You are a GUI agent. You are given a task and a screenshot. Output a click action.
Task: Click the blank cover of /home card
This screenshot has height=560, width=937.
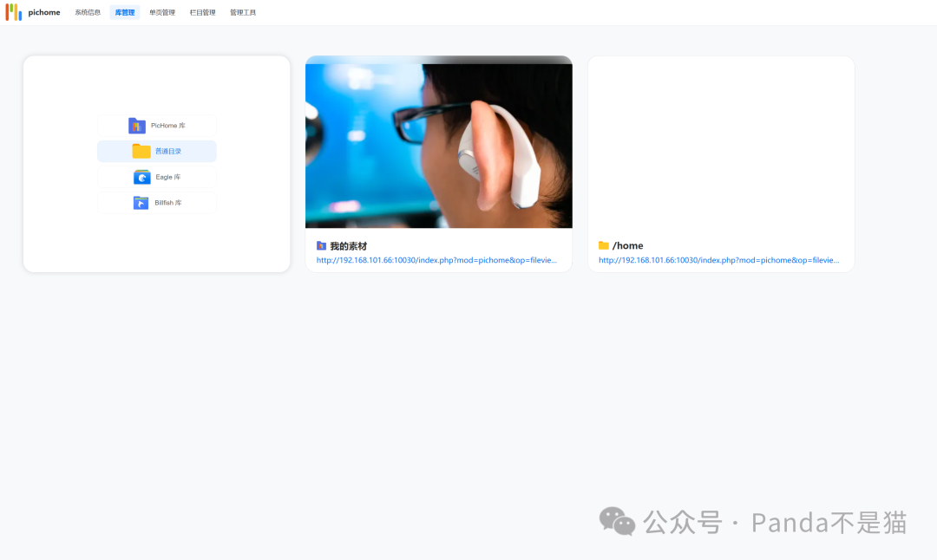pyautogui.click(x=721, y=142)
